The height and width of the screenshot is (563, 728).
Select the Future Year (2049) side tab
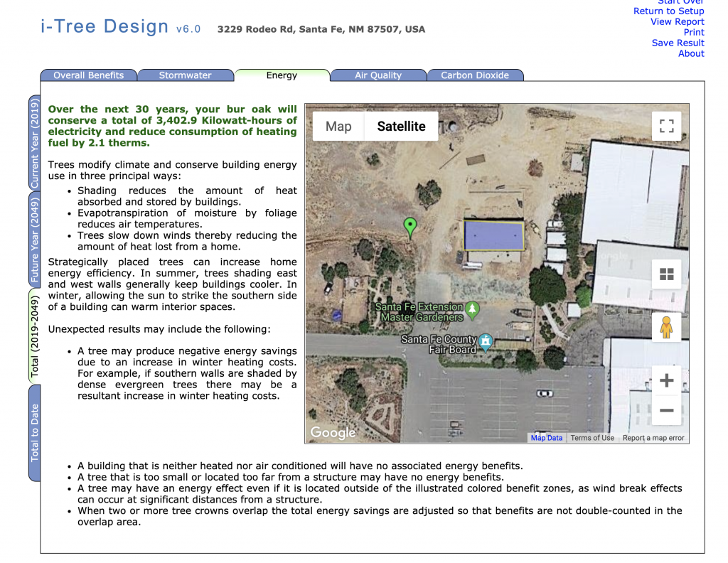point(34,241)
